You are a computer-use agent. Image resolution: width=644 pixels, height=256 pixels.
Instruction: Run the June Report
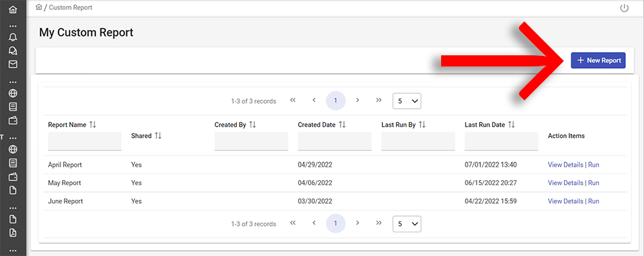(594, 201)
